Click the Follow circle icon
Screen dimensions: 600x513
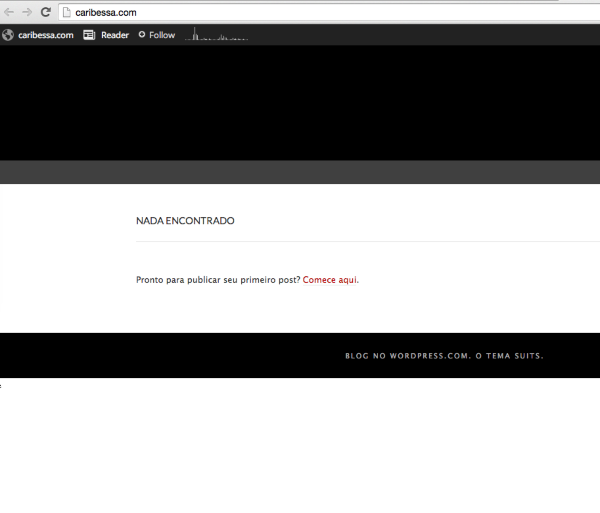tap(142, 34)
